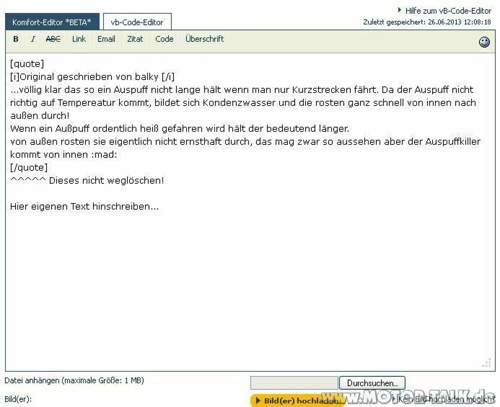The image size is (500, 407).
Task: Switch to Komfort-Editor BETA tab
Action: (52, 22)
